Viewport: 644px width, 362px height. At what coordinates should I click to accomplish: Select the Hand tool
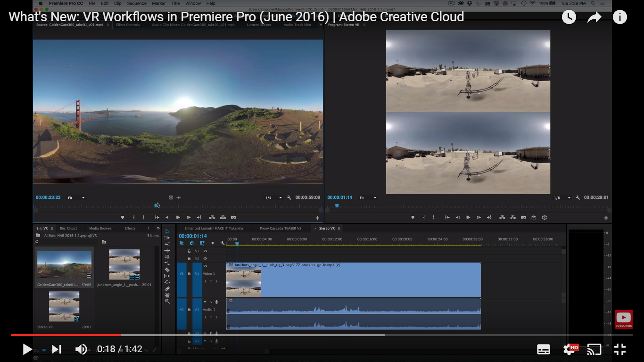(167, 295)
